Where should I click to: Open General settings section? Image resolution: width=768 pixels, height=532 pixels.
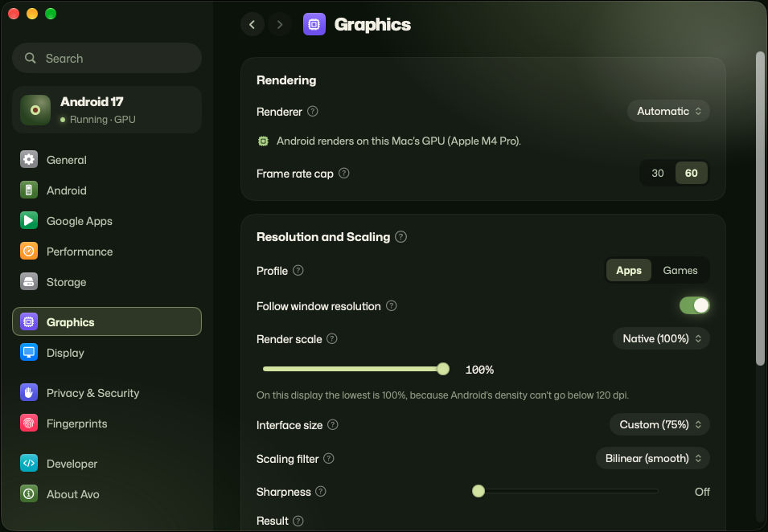point(107,160)
